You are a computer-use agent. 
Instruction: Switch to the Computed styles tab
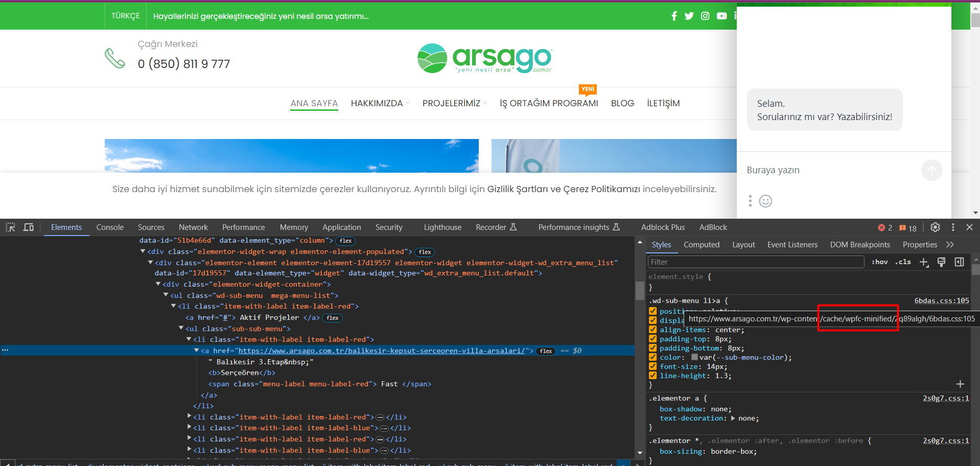pos(702,245)
